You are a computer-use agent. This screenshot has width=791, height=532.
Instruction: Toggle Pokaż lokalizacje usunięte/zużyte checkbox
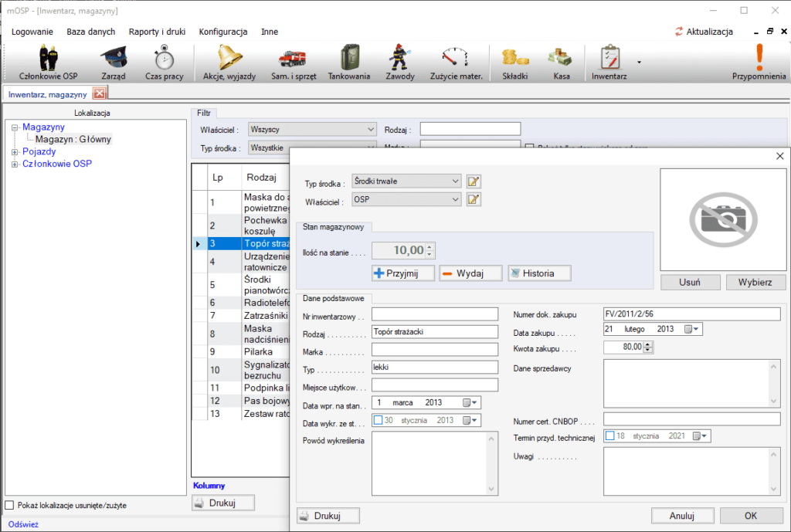coord(9,505)
